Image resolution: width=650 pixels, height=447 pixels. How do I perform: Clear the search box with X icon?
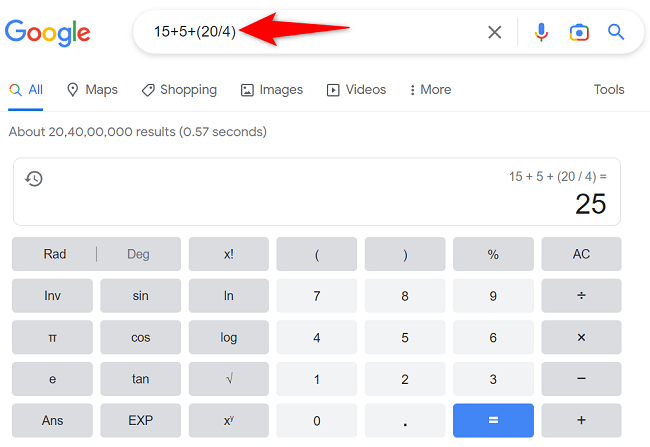pyautogui.click(x=495, y=32)
